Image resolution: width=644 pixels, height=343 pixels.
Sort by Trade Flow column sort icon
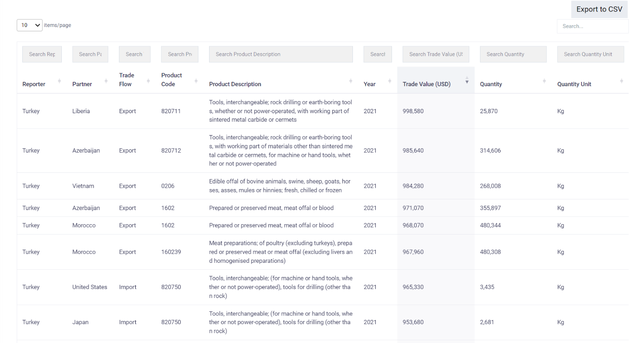click(x=148, y=81)
